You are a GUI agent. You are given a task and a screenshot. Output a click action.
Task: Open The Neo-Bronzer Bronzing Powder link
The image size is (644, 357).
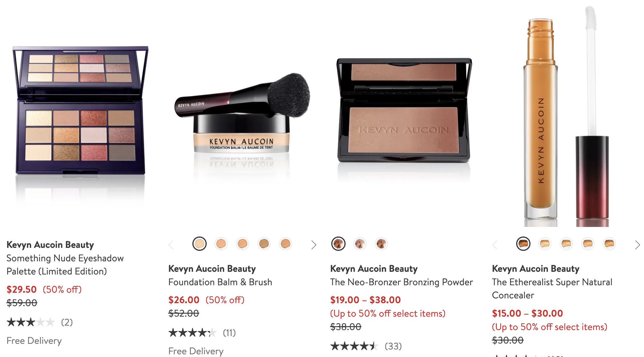point(401,282)
